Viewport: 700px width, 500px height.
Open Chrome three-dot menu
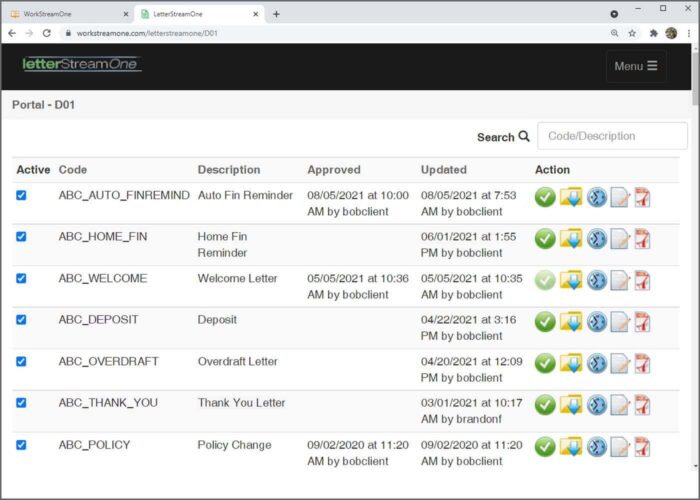[x=689, y=33]
